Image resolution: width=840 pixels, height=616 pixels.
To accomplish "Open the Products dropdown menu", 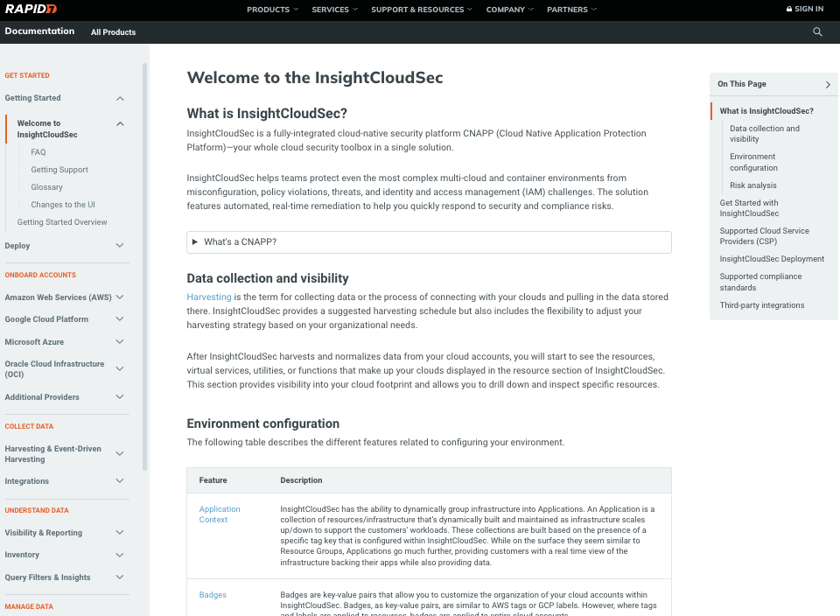I will coord(272,10).
